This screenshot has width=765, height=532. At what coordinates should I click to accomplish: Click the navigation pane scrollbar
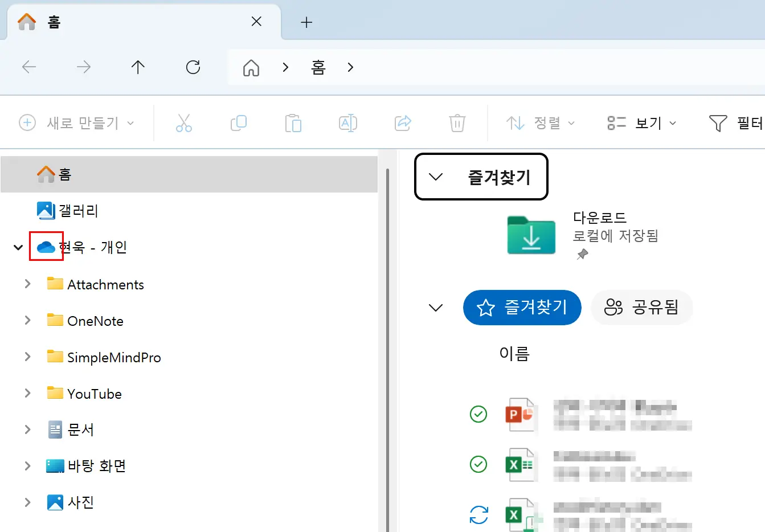[387, 350]
